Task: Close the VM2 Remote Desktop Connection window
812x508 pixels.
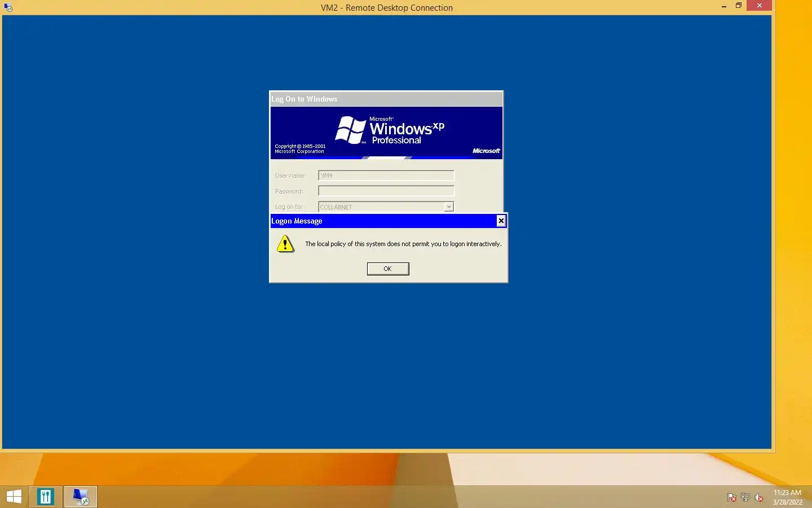Action: [x=759, y=6]
